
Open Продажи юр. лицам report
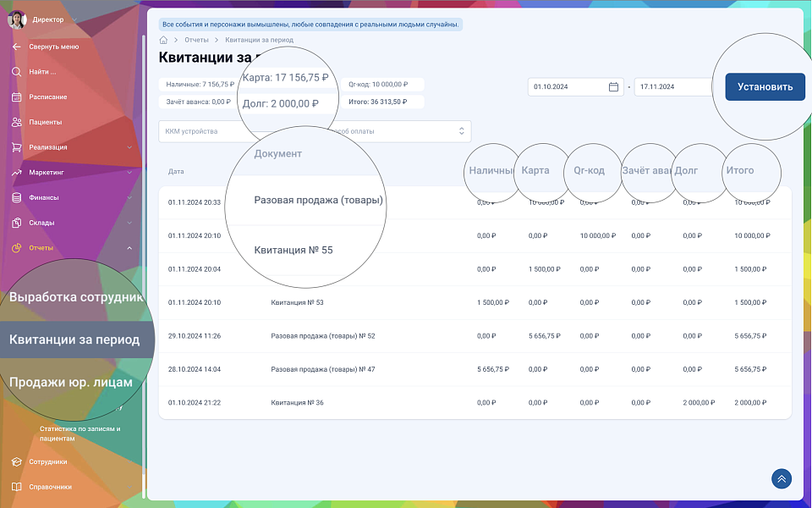point(71,383)
